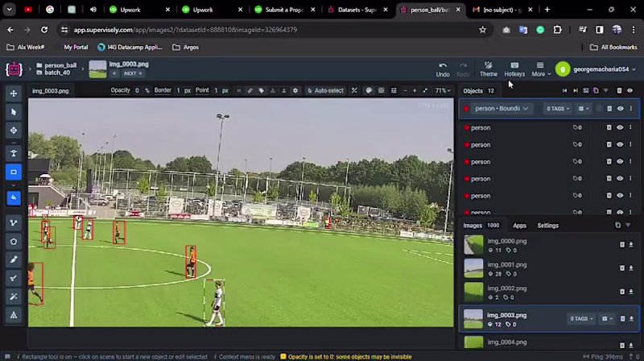Click the link icon in annotation toolbar
This screenshot has height=361, width=644.
(250, 90)
